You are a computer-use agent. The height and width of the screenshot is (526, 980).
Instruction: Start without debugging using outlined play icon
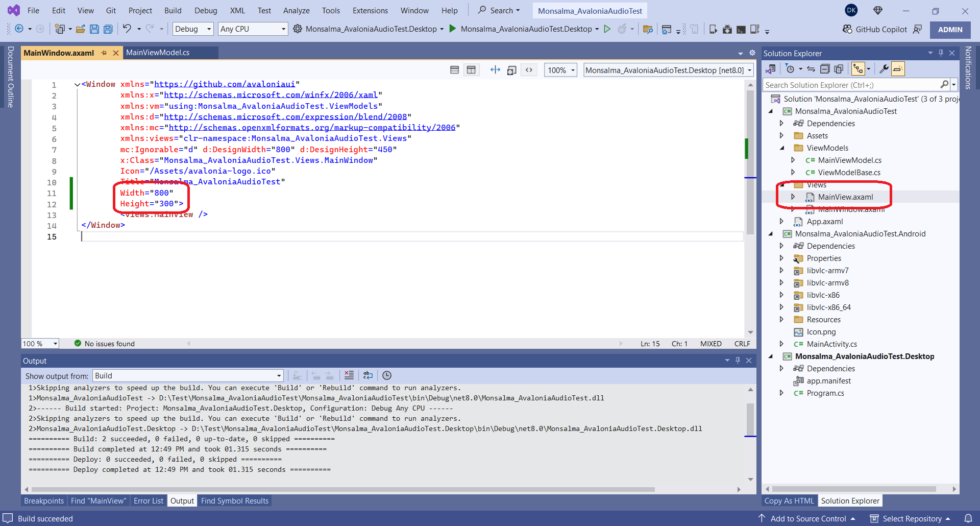607,29
